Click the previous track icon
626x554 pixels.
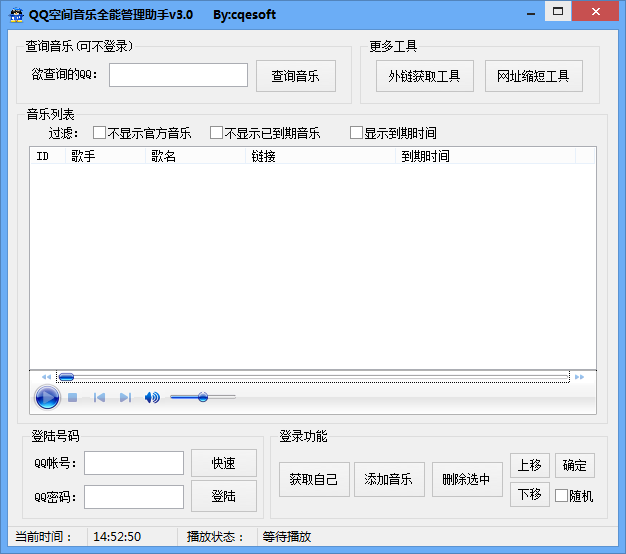99,398
